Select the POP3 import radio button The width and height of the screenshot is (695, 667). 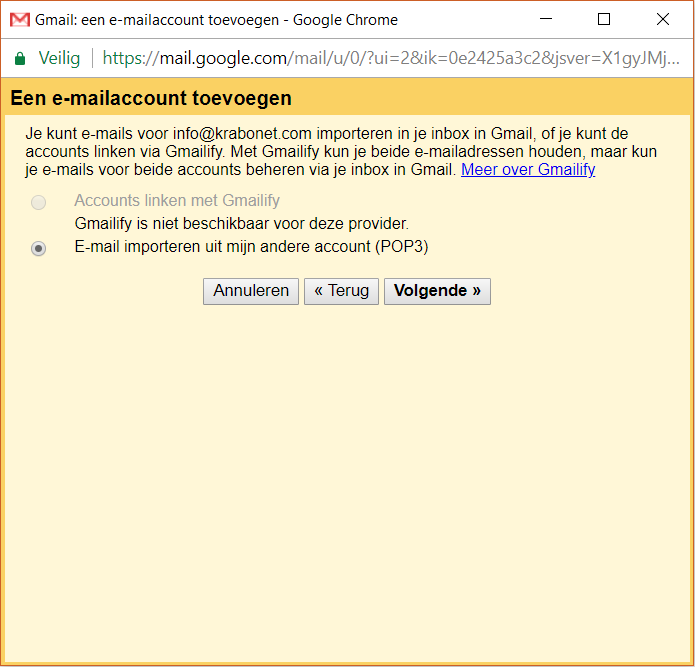coord(39,248)
